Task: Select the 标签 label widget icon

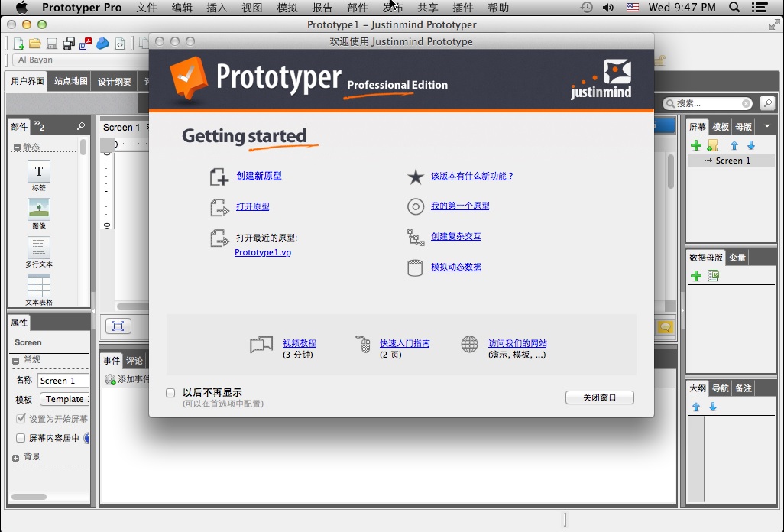Action: (39, 171)
